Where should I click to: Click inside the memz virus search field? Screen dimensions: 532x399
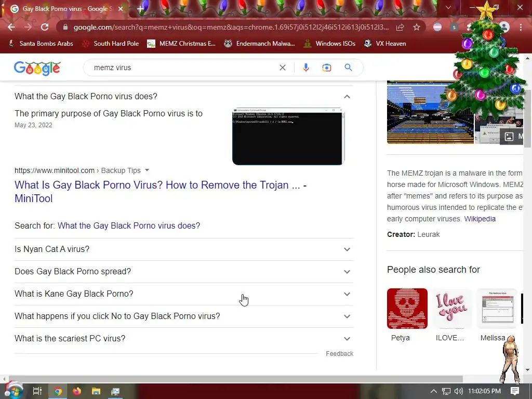coord(183,68)
